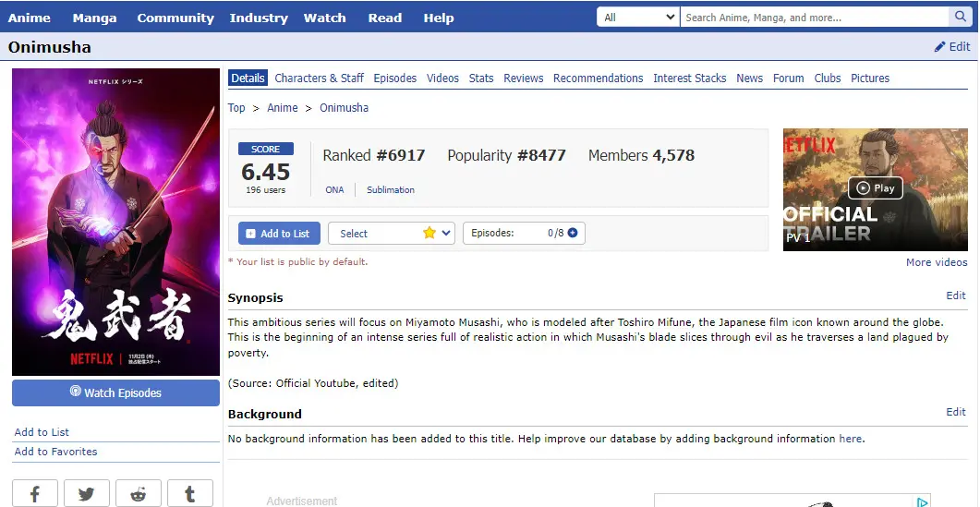Screen dimensions: 980x507
Task: Click the Anime breadcrumb link
Action: tap(283, 107)
